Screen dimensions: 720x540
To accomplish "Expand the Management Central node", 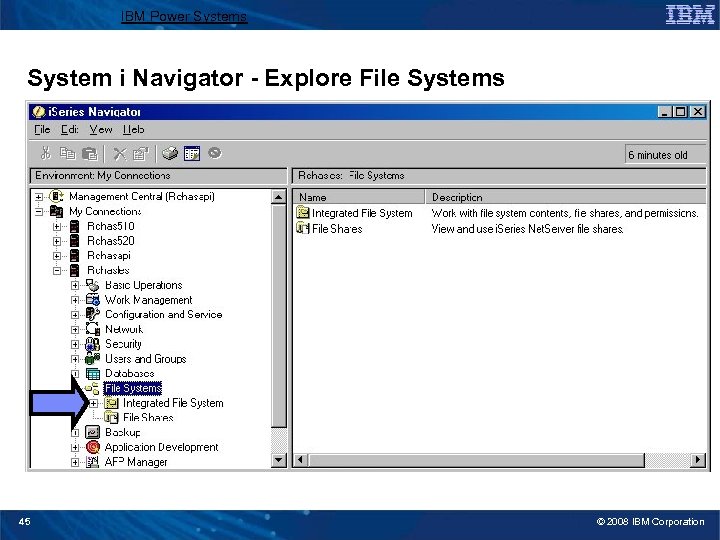I will click(x=39, y=197).
